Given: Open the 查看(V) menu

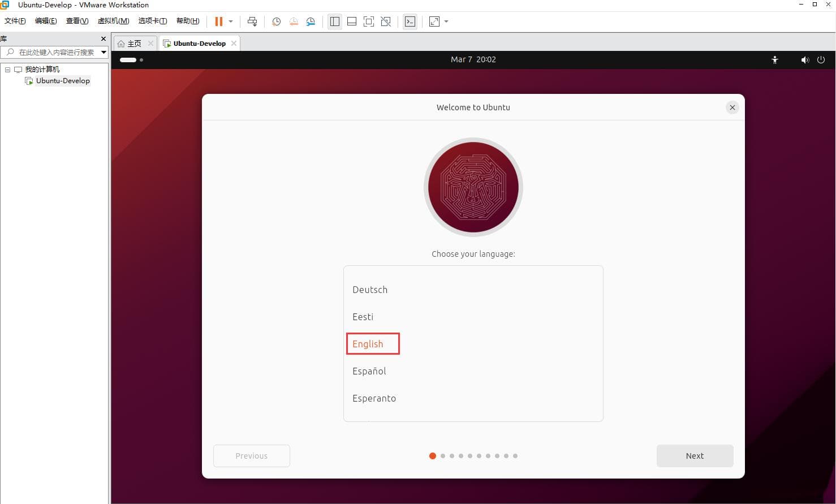Looking at the screenshot, I should (x=77, y=21).
